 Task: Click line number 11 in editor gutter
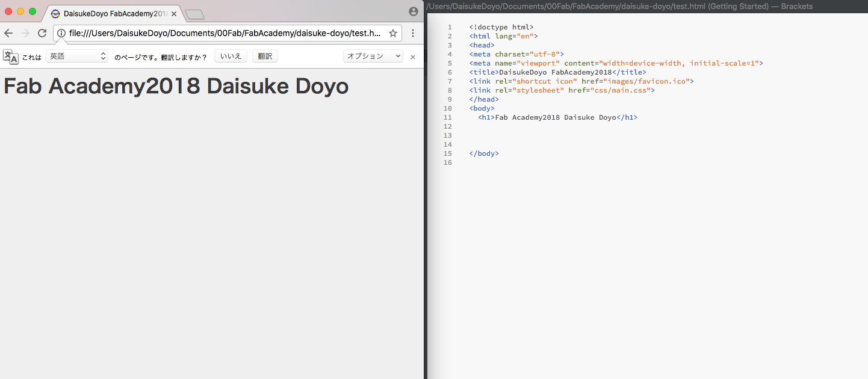tap(447, 117)
